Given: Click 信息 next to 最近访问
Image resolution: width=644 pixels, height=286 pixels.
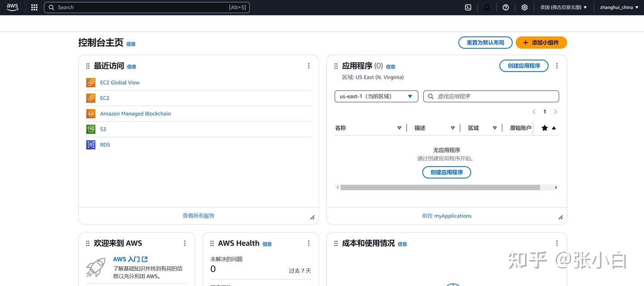Looking at the screenshot, I should coord(131,67).
